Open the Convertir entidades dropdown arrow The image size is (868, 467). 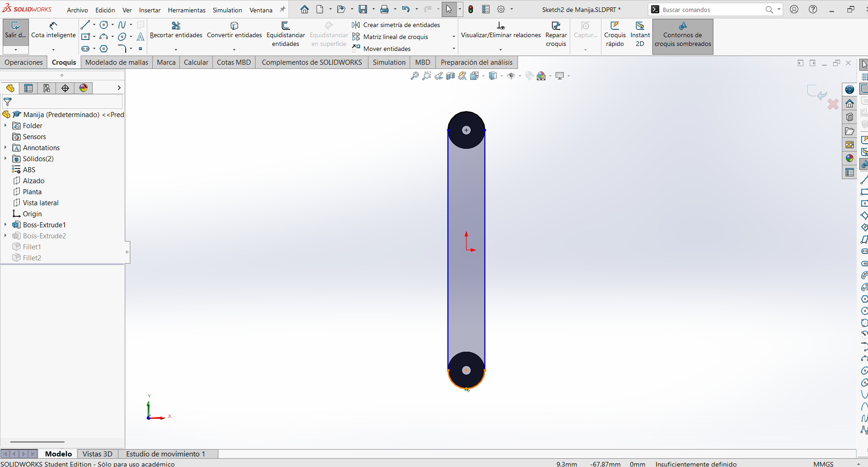click(x=234, y=50)
